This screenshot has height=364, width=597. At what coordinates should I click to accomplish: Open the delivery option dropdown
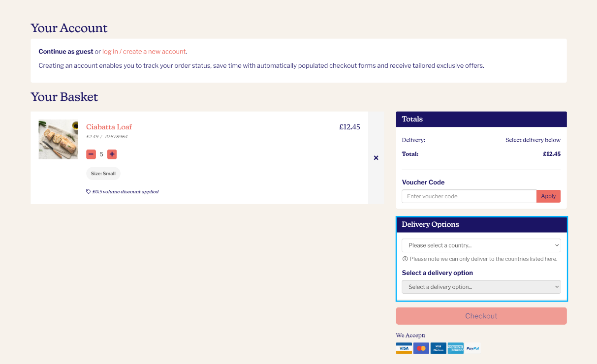(x=481, y=286)
